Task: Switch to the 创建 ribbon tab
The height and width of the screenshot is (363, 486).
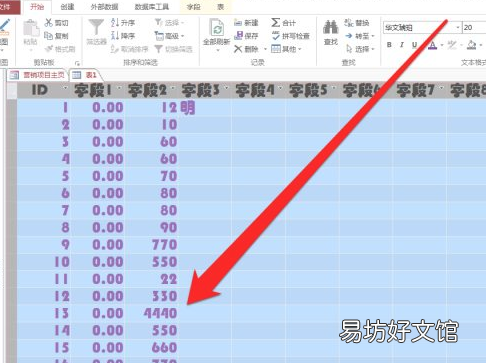Action: tap(68, 7)
